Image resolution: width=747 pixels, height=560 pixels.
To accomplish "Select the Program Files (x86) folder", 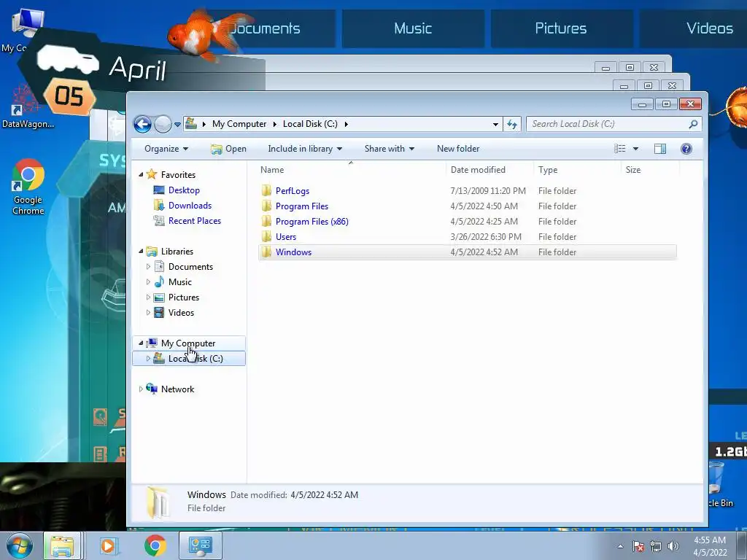I will 311,222.
